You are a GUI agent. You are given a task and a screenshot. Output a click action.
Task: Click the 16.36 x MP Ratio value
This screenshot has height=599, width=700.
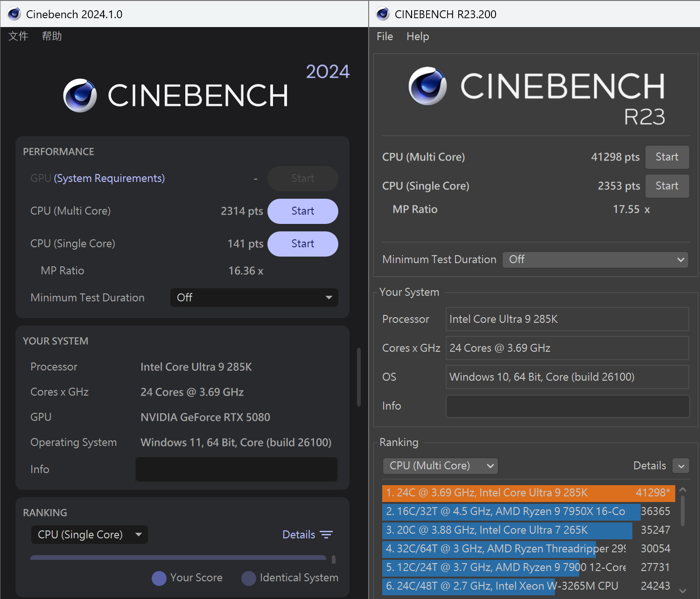(x=246, y=271)
